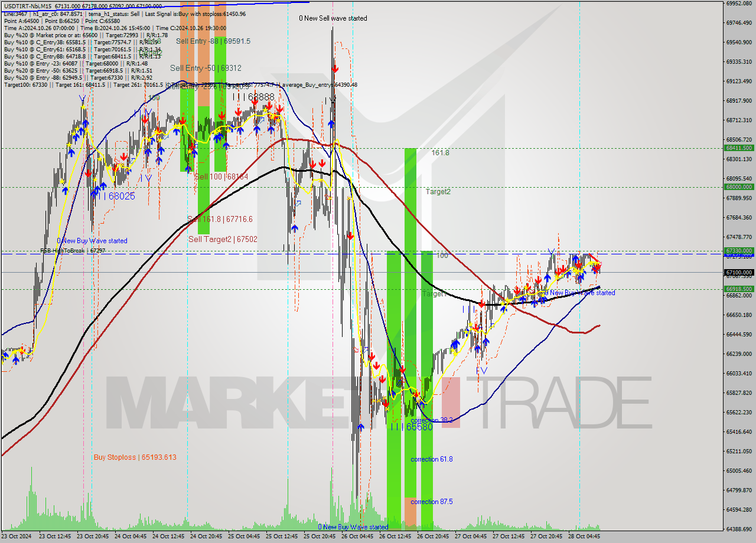Select the green 67330.000 price tag
Viewport: 756px width, 543px height.
[x=738, y=250]
